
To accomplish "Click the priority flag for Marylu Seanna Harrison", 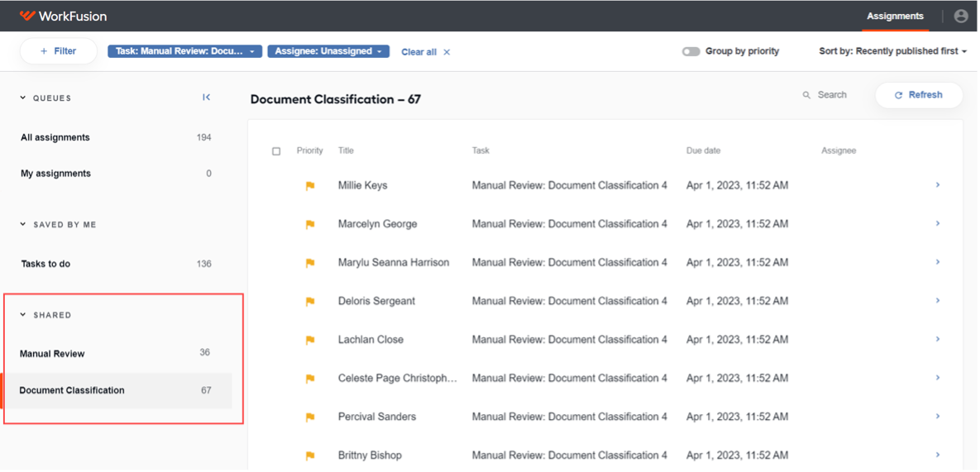I will click(309, 263).
